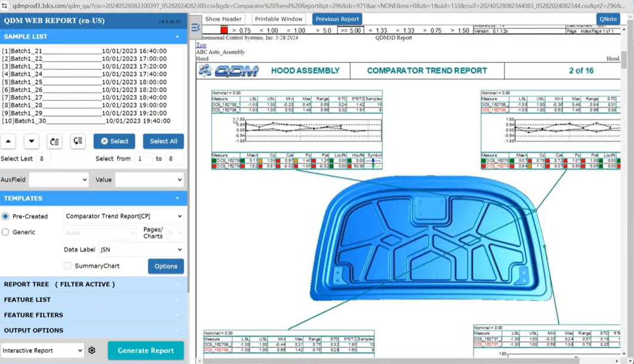Click the browser site info icon beside the URL
Screen dimensions: 634x364
pos(4,5)
